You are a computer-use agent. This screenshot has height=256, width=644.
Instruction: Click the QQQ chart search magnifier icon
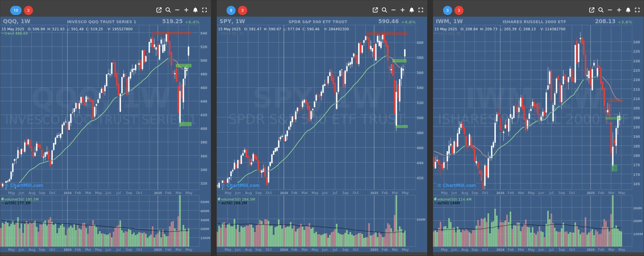click(x=168, y=10)
